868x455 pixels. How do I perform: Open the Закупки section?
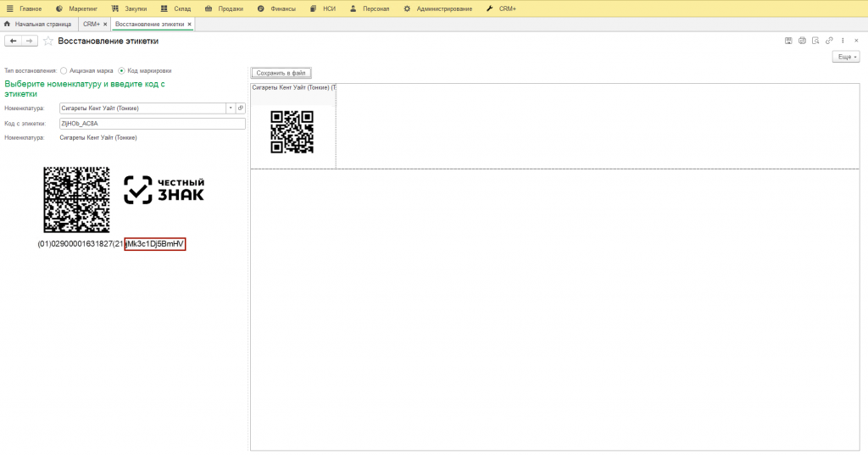coord(129,8)
